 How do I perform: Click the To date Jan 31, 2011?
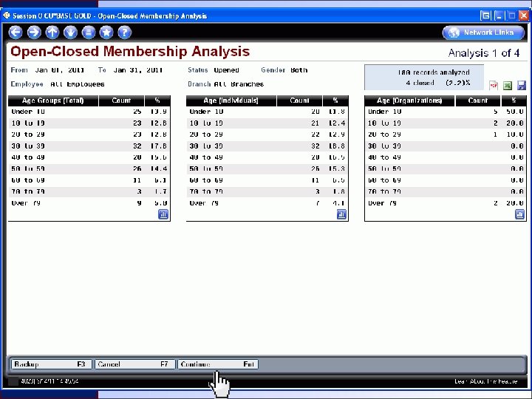click(x=137, y=70)
